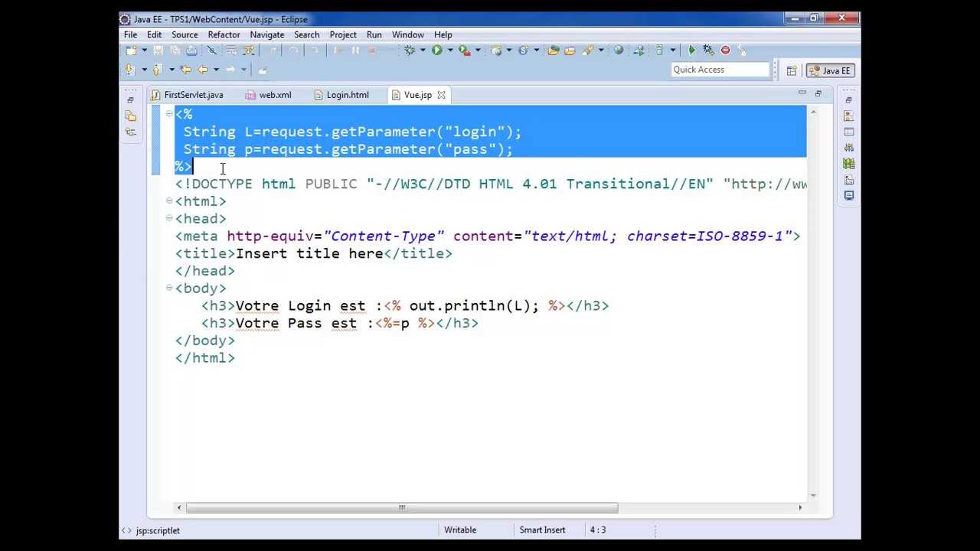Screen dimensions: 980x551
Task: Click the Quick Access search field
Action: (x=720, y=70)
